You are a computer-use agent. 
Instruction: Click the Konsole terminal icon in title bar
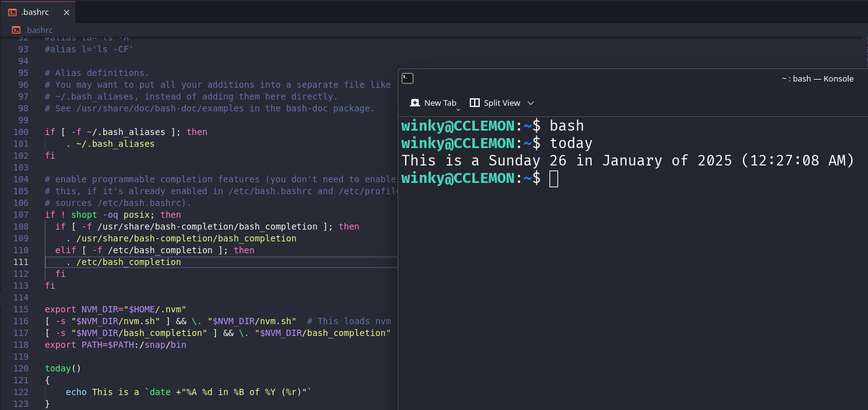408,78
